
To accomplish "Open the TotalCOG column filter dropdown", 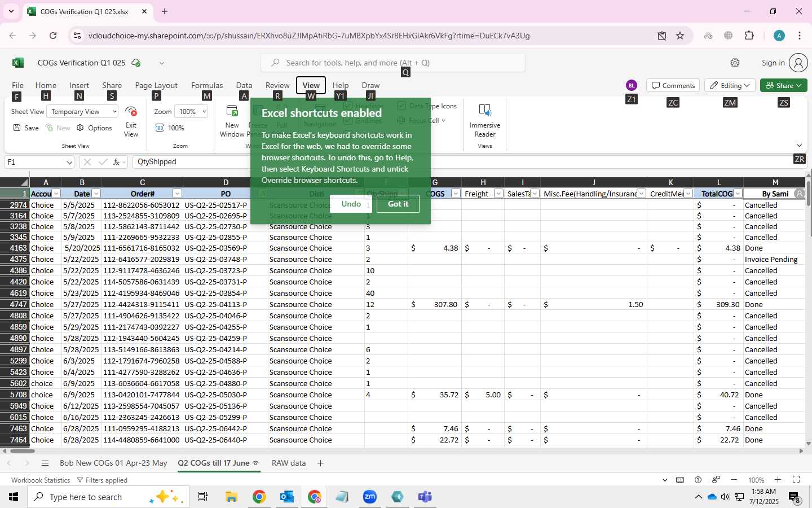I will (738, 194).
